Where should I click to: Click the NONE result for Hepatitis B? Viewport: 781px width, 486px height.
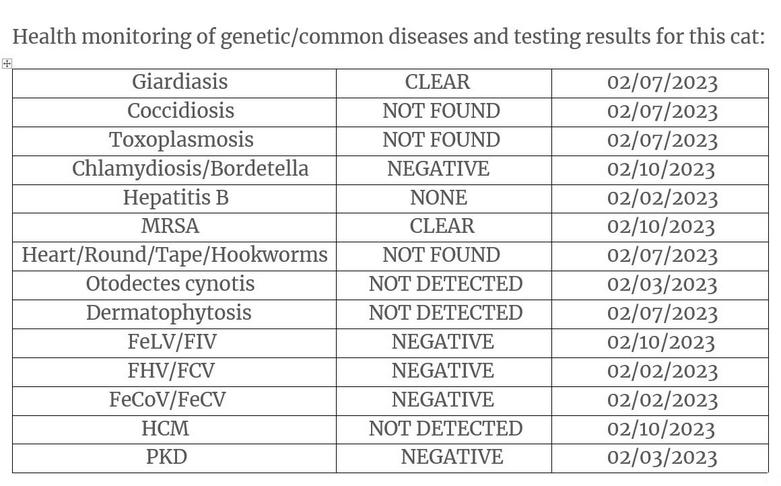(x=438, y=198)
